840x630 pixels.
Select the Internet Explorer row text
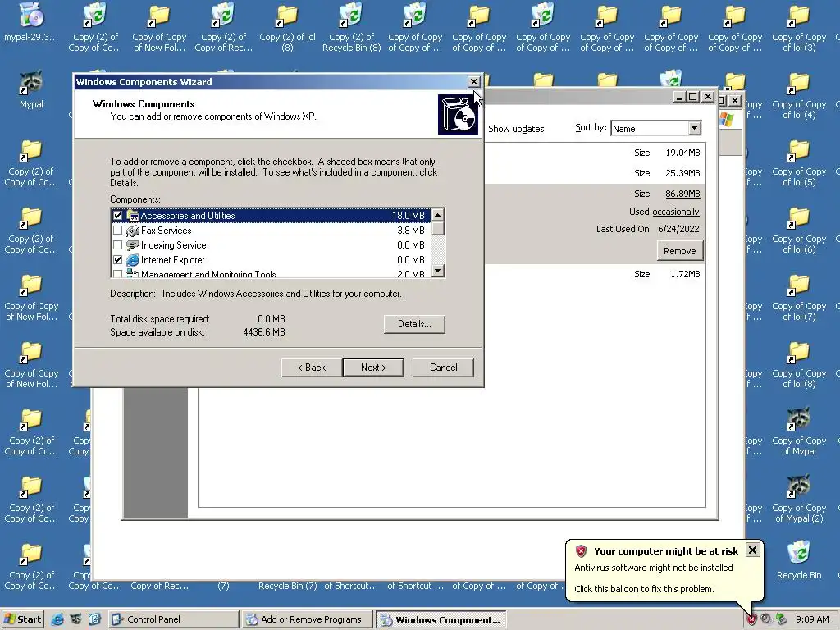tap(172, 260)
